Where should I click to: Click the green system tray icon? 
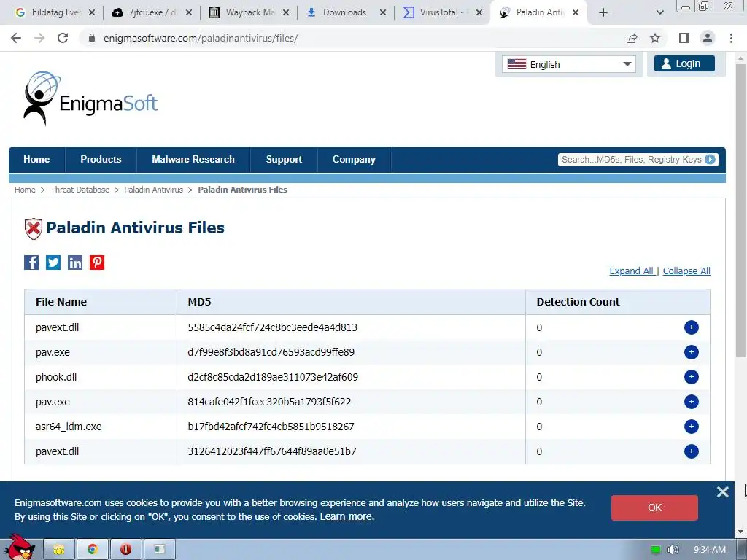656,550
